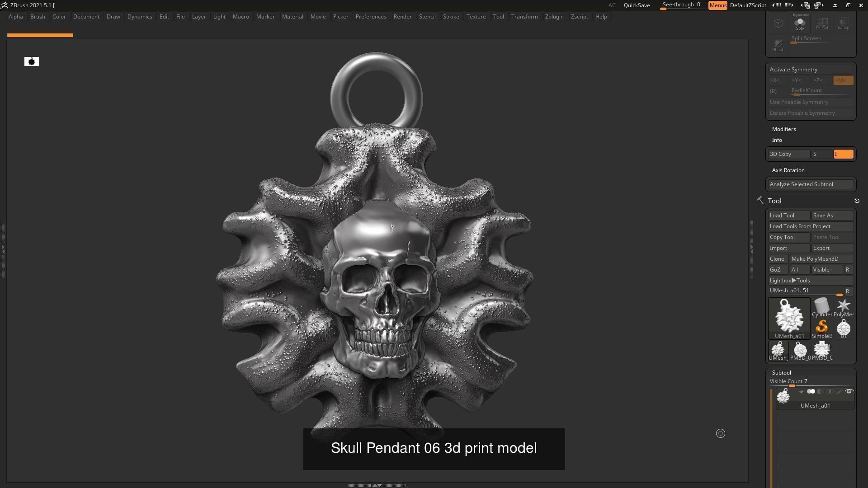Click the Solo dynamic icon
868x488 pixels.
pyautogui.click(x=800, y=22)
